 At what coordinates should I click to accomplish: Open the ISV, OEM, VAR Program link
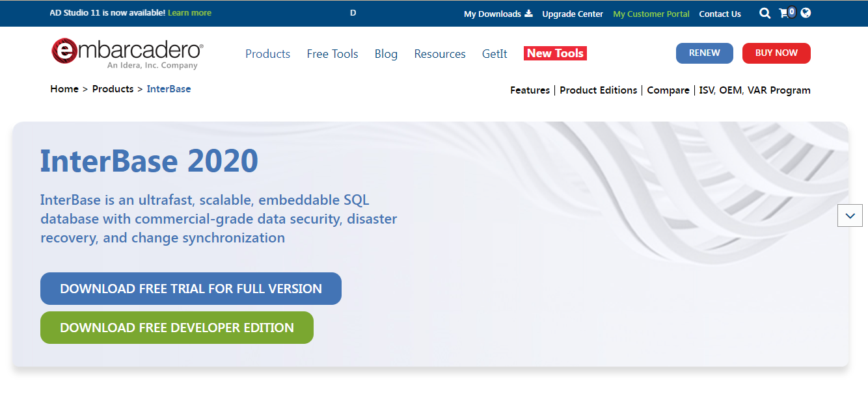(755, 90)
